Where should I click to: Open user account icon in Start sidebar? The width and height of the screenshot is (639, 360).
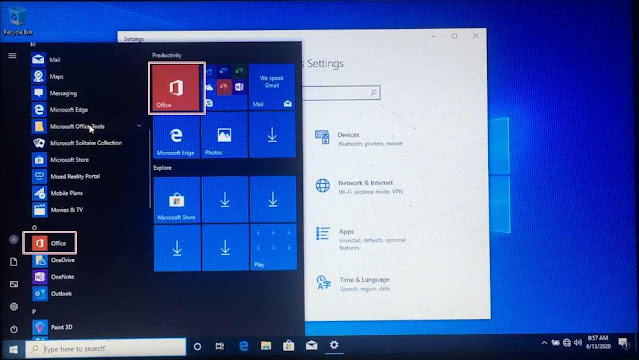13,239
